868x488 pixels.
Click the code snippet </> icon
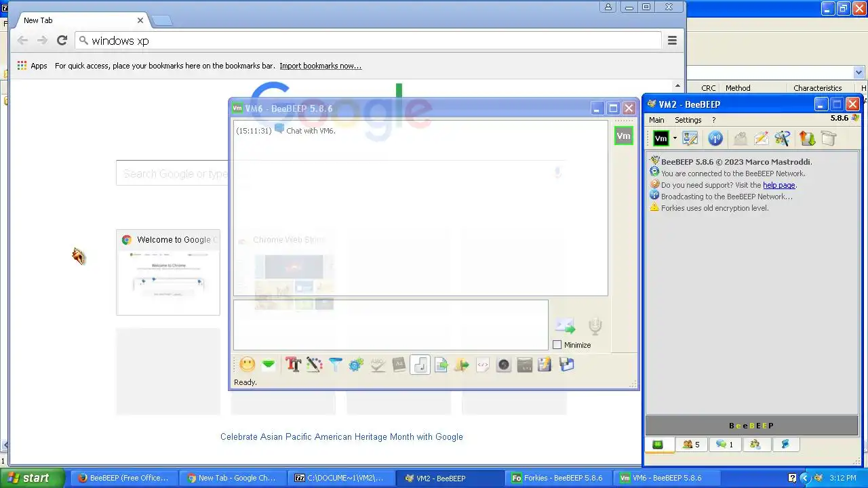(483, 365)
